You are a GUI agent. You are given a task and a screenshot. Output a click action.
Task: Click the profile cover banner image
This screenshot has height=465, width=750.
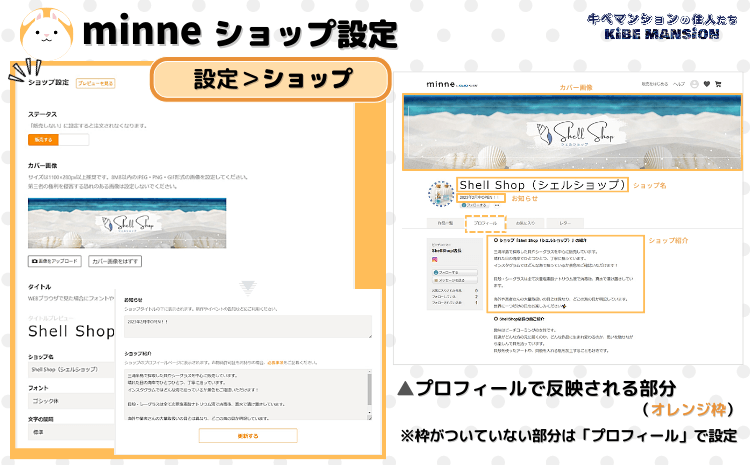point(572,132)
